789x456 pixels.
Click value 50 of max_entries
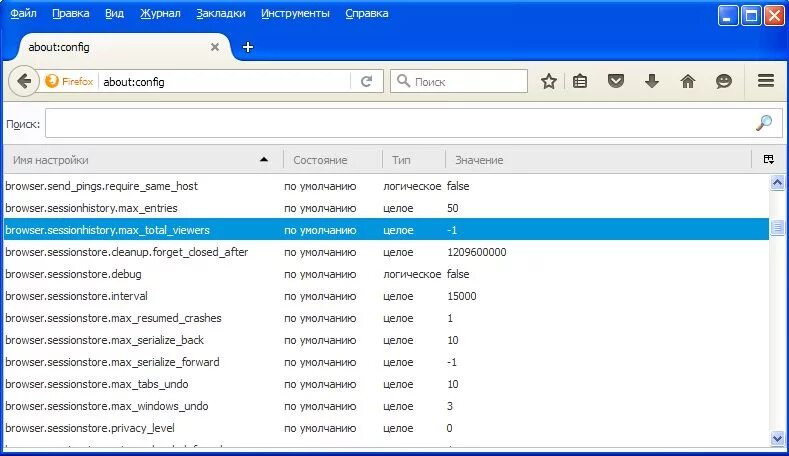pyautogui.click(x=452, y=208)
